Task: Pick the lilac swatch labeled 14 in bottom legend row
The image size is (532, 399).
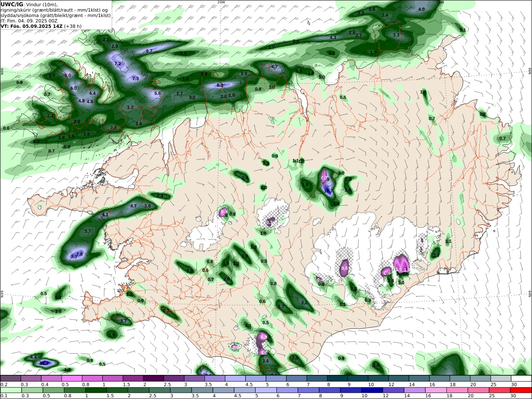Action: pos(414,390)
